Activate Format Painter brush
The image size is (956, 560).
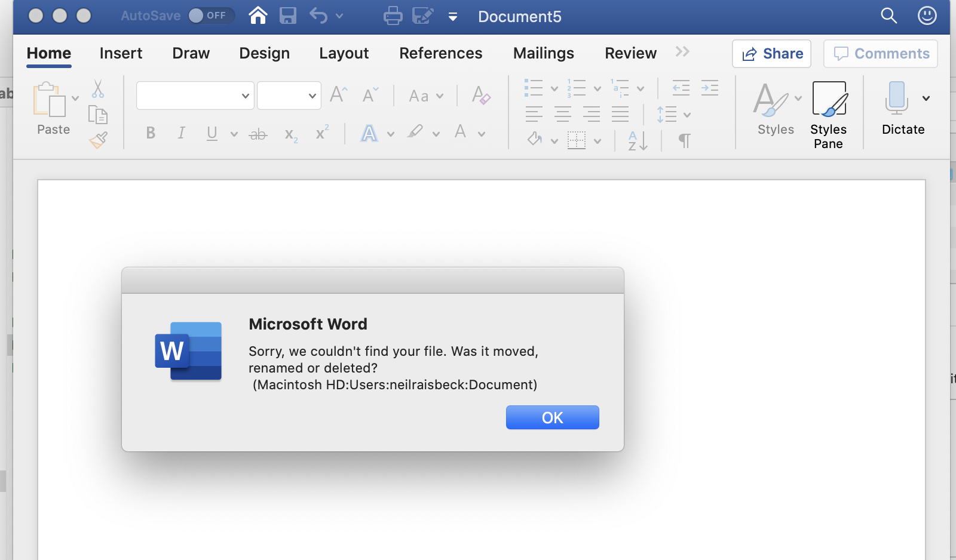pos(98,140)
